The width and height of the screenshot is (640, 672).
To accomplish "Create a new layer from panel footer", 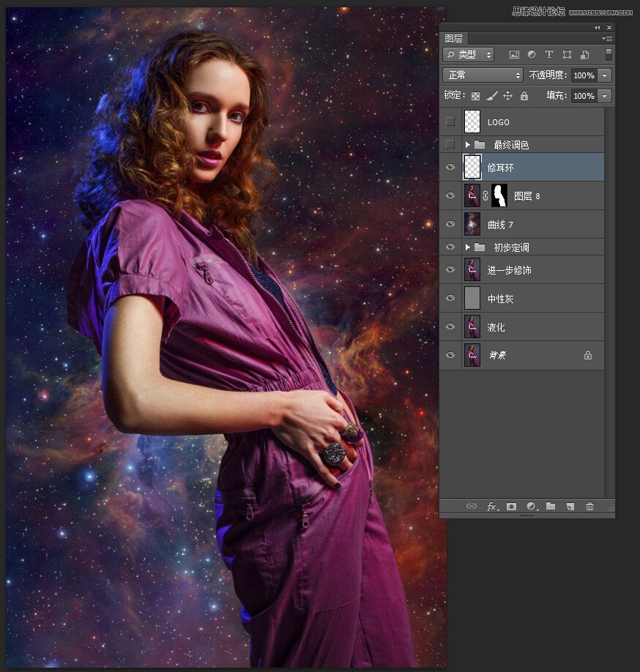I will (x=570, y=507).
